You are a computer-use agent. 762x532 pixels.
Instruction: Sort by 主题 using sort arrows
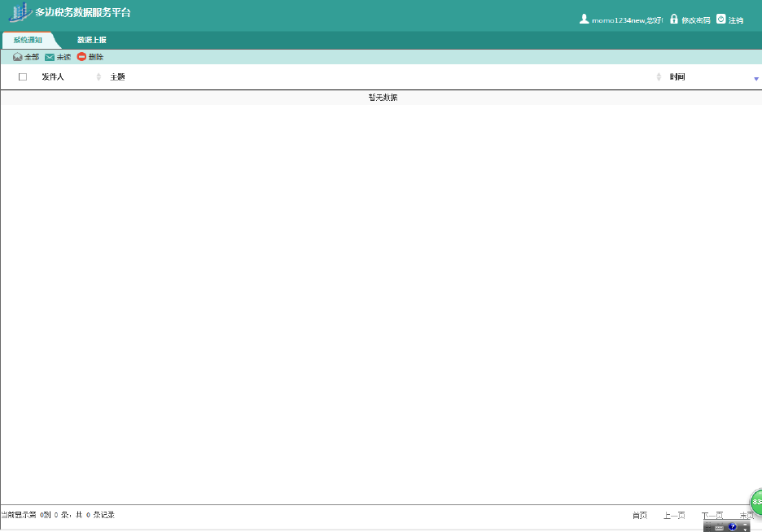point(659,76)
